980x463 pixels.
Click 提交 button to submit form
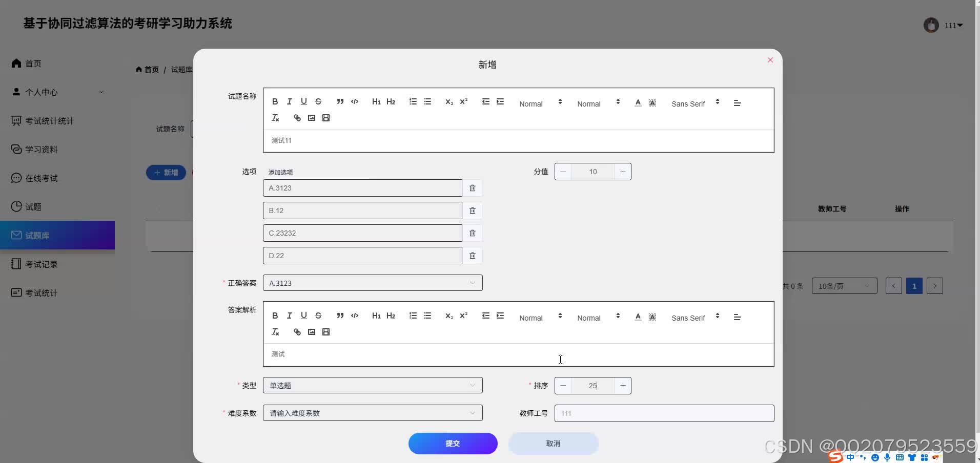click(x=453, y=444)
